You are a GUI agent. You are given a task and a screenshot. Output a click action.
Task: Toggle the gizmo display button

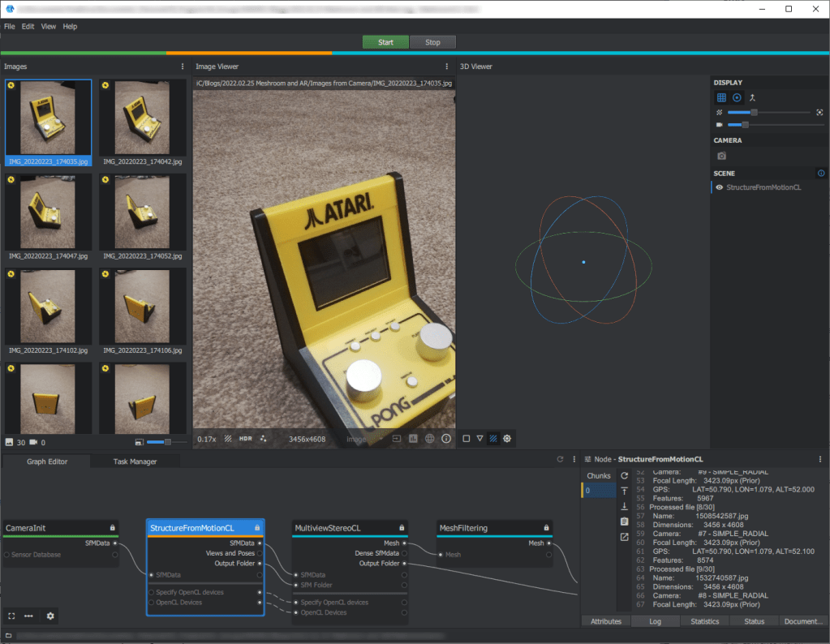click(737, 97)
